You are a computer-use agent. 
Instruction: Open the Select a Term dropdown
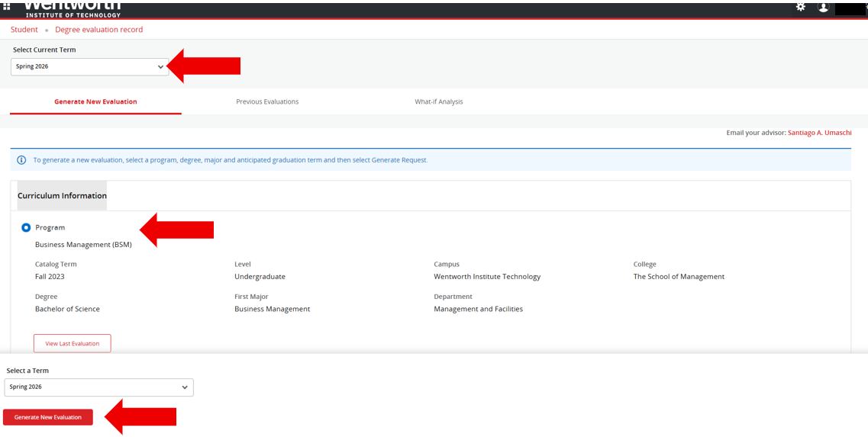point(98,387)
